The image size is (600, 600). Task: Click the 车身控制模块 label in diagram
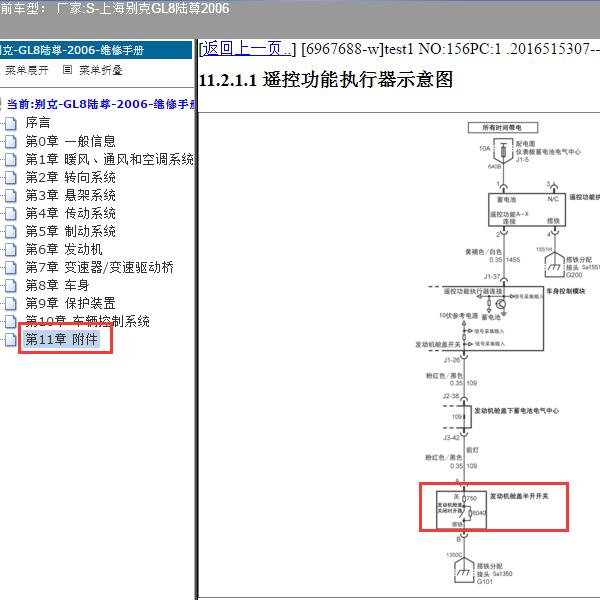tap(565, 291)
